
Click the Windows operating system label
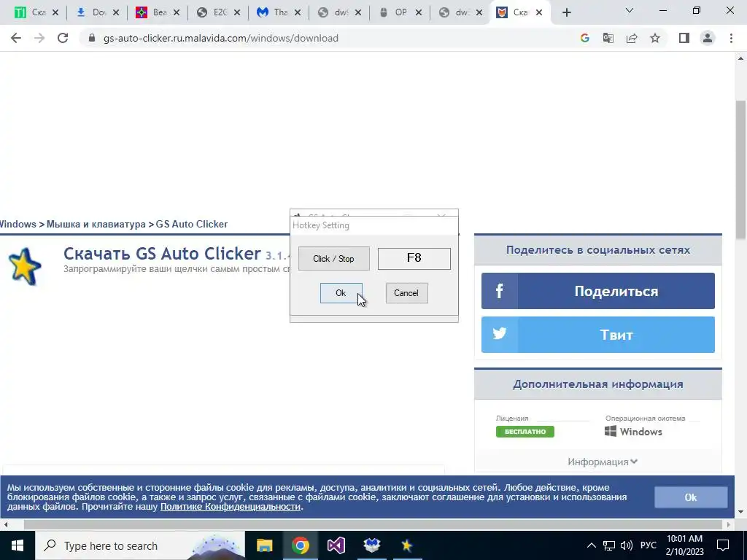pyautogui.click(x=633, y=432)
